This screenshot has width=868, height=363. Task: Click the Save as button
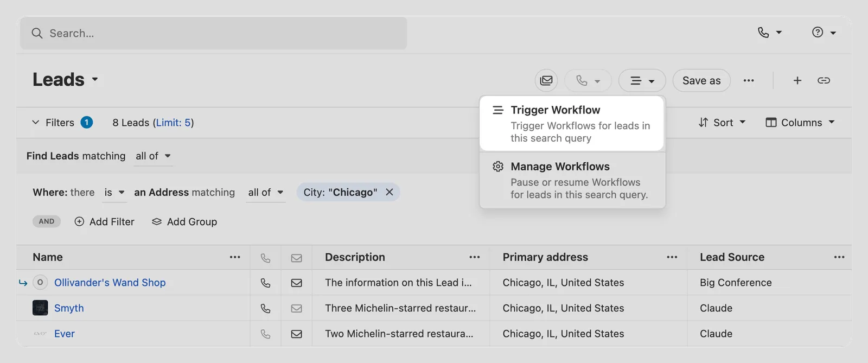tap(701, 80)
